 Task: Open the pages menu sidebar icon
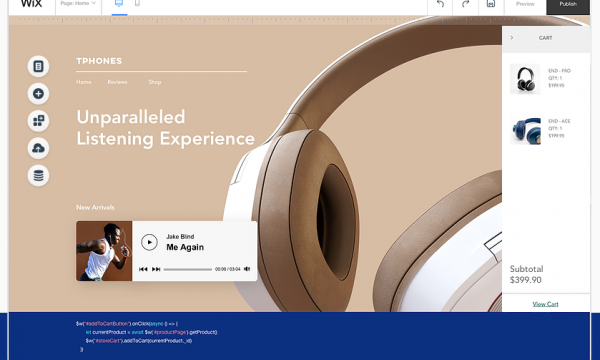coord(38,66)
